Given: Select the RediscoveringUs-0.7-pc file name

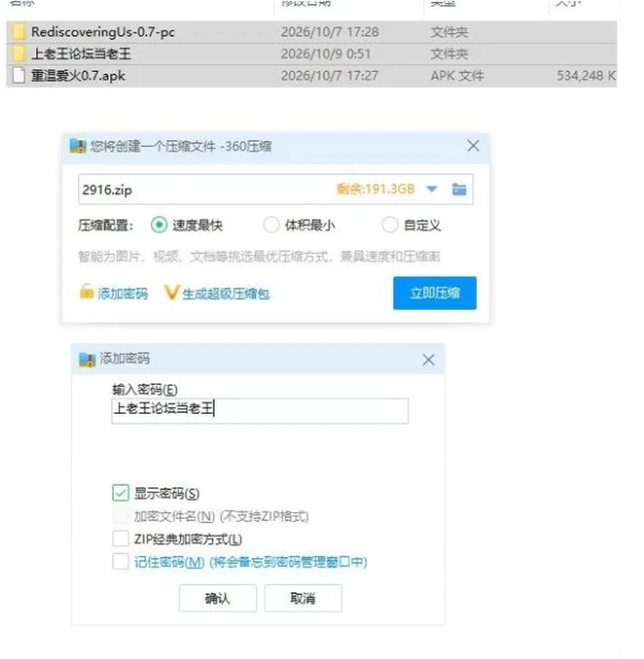Looking at the screenshot, I should point(103,32).
